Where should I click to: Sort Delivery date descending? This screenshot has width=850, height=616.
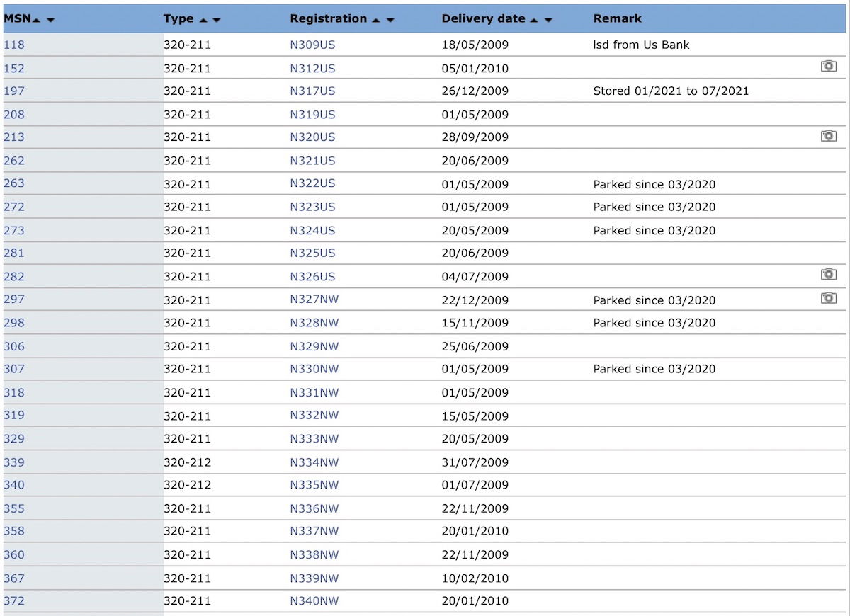(548, 20)
